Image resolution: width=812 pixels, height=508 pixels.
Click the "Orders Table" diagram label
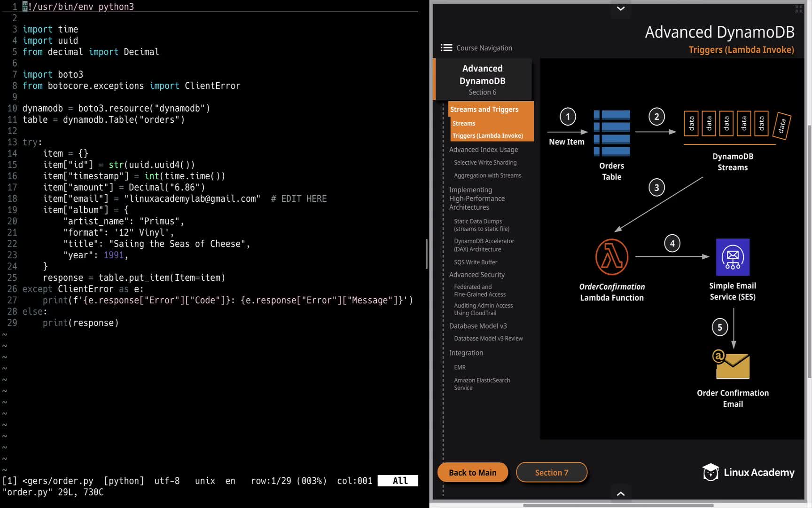pos(611,171)
